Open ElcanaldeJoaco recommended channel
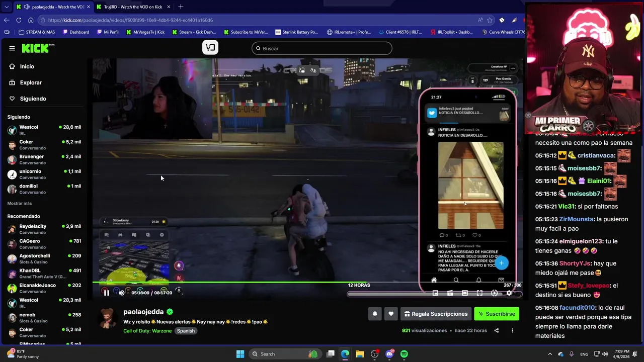Image resolution: width=644 pixels, height=362 pixels. [x=44, y=288]
